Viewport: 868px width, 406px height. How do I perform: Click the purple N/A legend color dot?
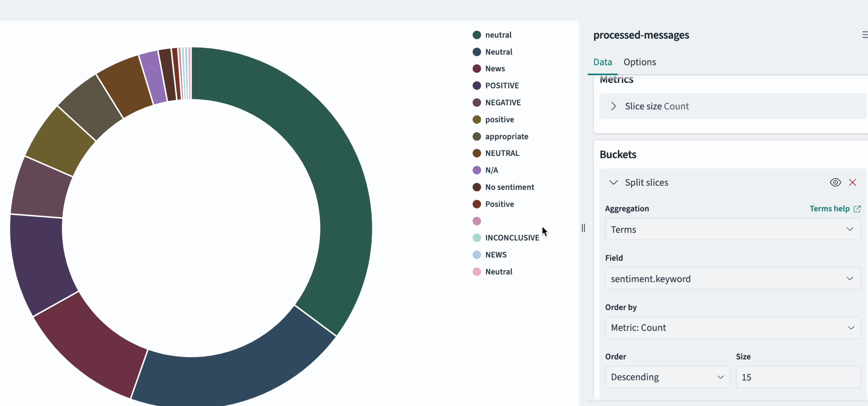tap(476, 170)
